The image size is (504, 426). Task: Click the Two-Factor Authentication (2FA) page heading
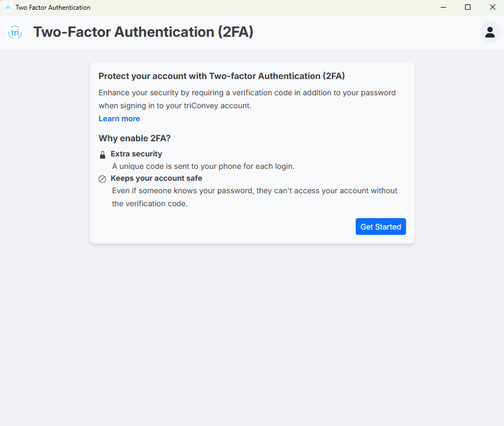143,32
